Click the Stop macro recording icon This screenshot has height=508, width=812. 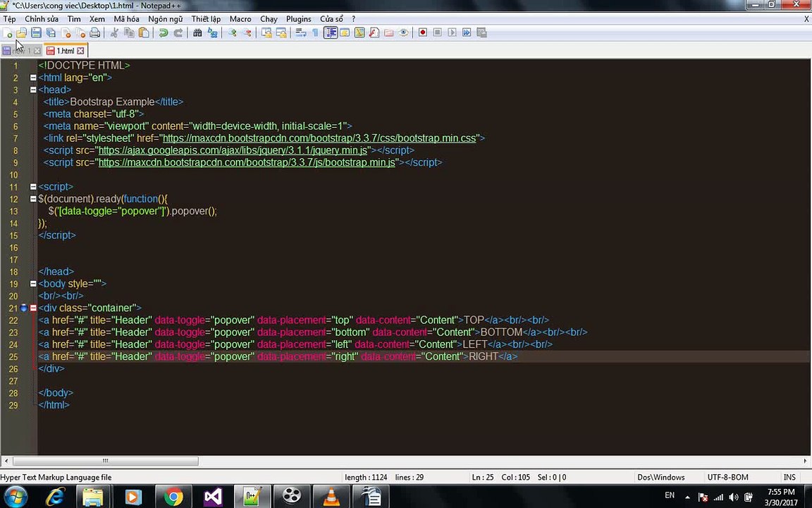[438, 32]
